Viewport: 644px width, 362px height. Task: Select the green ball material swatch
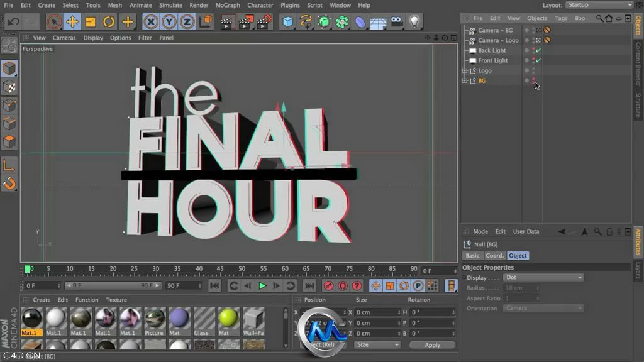(228, 317)
